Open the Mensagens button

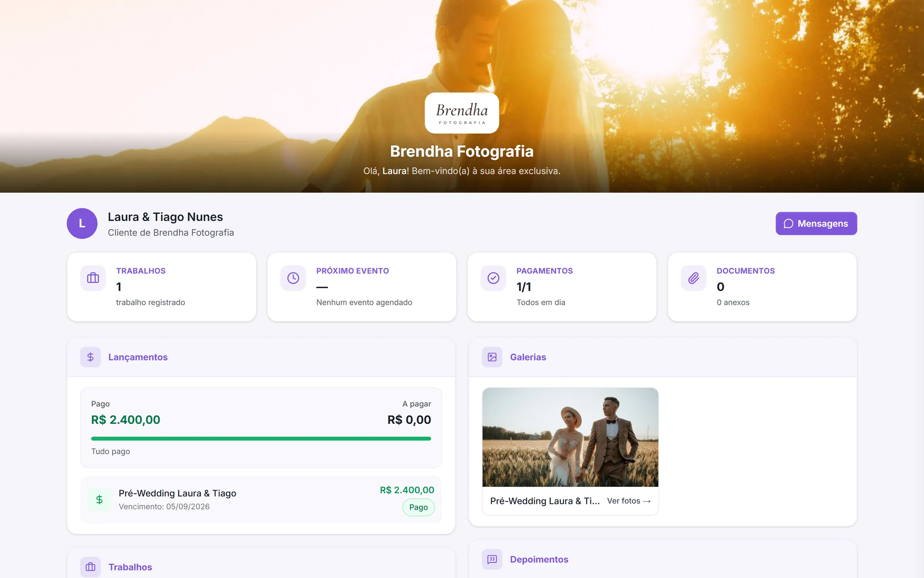pos(816,223)
